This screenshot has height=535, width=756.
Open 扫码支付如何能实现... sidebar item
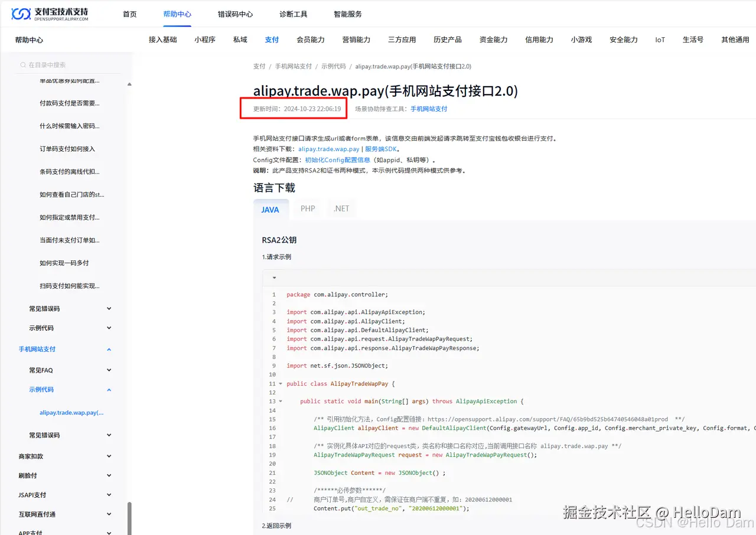[70, 286]
